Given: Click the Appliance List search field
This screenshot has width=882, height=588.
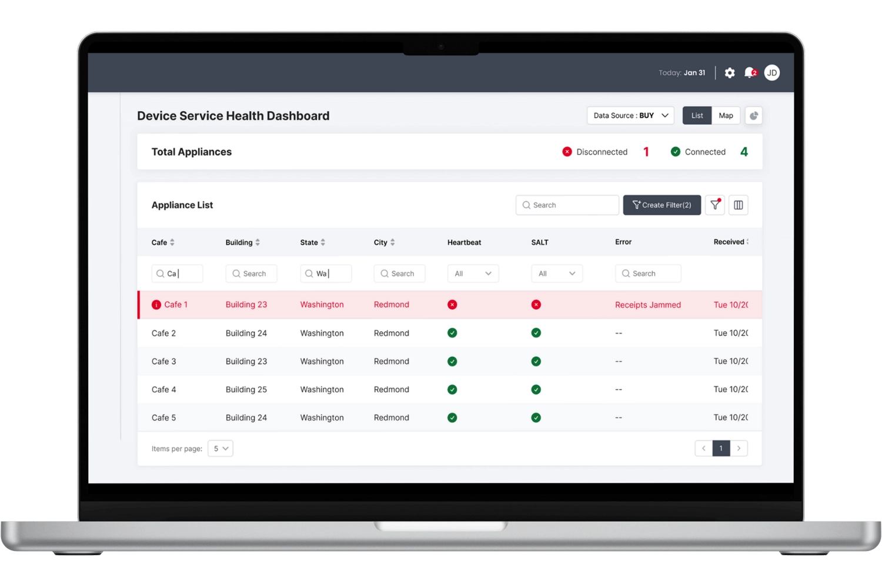Looking at the screenshot, I should pos(567,205).
